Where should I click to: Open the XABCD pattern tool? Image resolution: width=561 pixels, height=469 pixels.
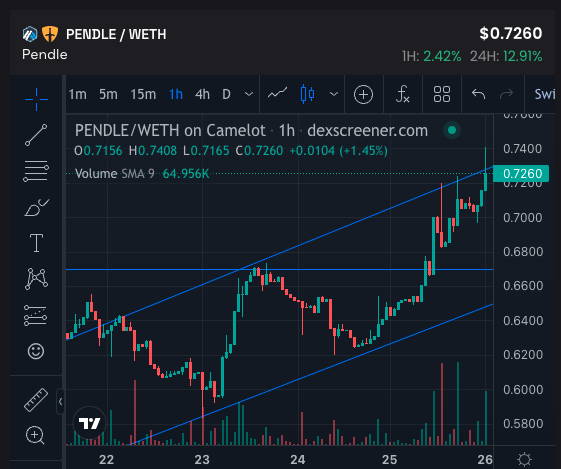(36, 279)
